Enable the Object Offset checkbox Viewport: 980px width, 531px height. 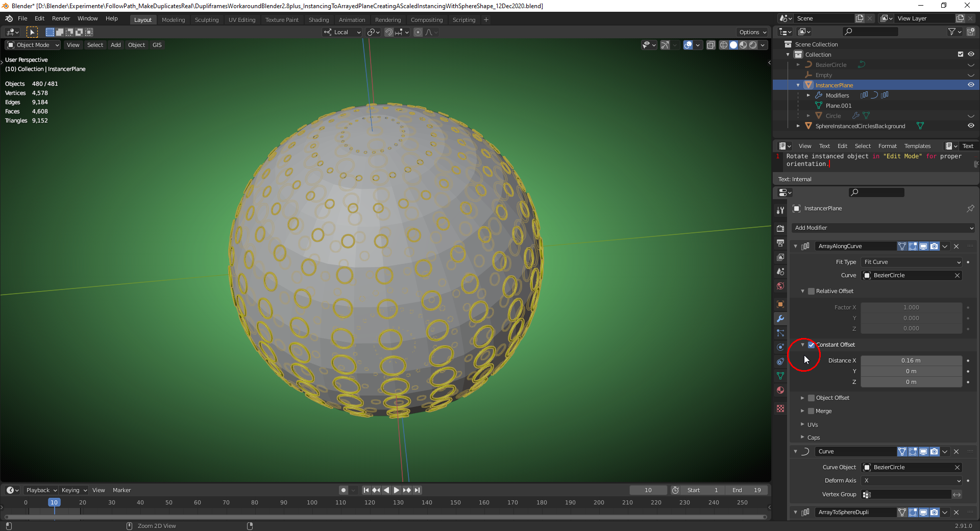(811, 398)
